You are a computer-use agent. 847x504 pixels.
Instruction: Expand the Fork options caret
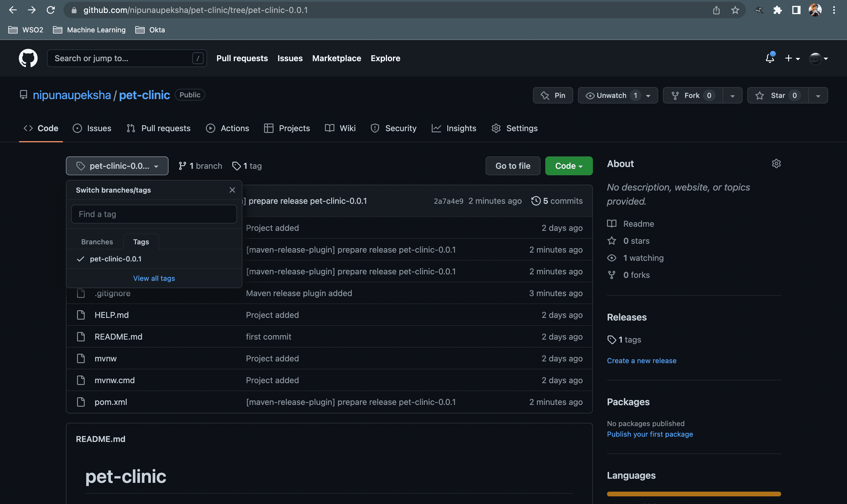click(x=733, y=96)
